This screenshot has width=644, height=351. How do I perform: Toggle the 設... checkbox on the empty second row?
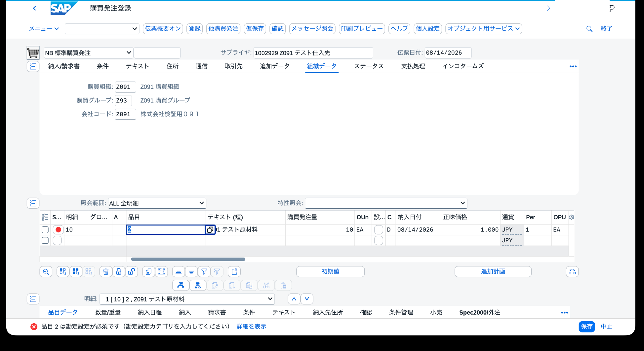[x=379, y=240]
